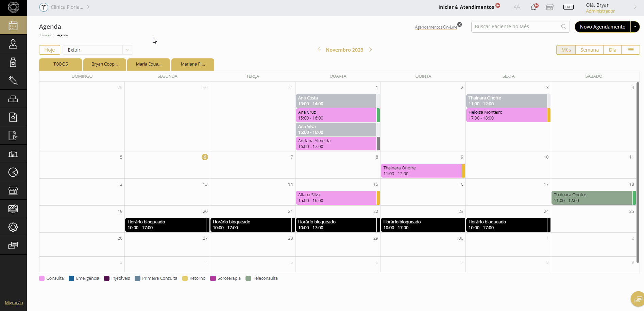Screen dimensions: 644x311
Task: Open the settings gear in sidebar
Action: pos(13,227)
